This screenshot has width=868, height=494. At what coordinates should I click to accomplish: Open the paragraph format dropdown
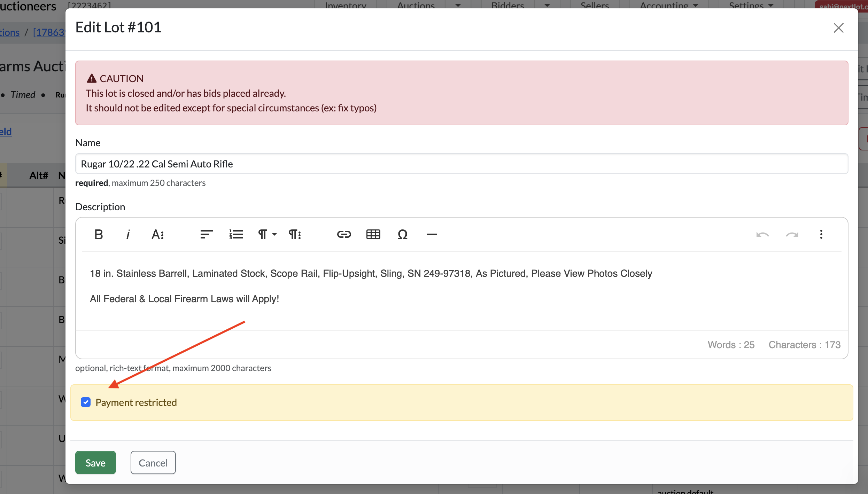[267, 234]
